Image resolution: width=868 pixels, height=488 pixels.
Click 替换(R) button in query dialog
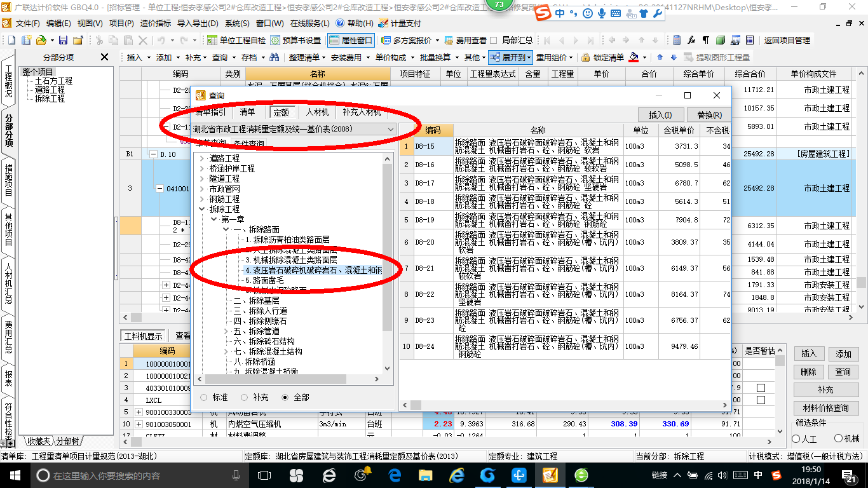coord(709,115)
